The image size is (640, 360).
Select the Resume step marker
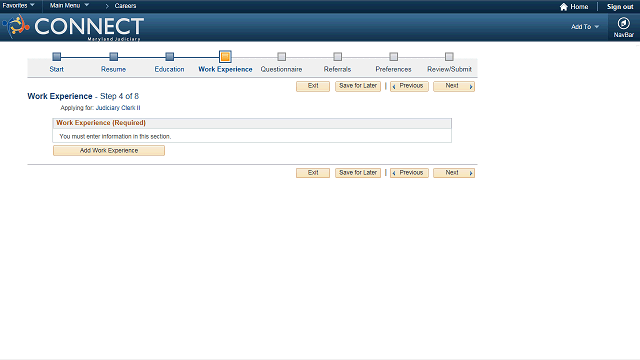[113, 56]
